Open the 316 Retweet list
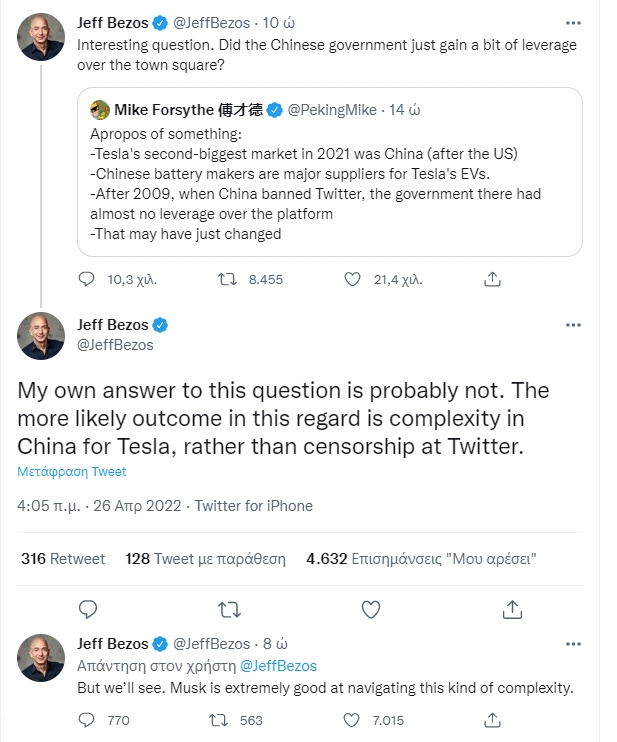This screenshot has width=617, height=742. click(63, 558)
